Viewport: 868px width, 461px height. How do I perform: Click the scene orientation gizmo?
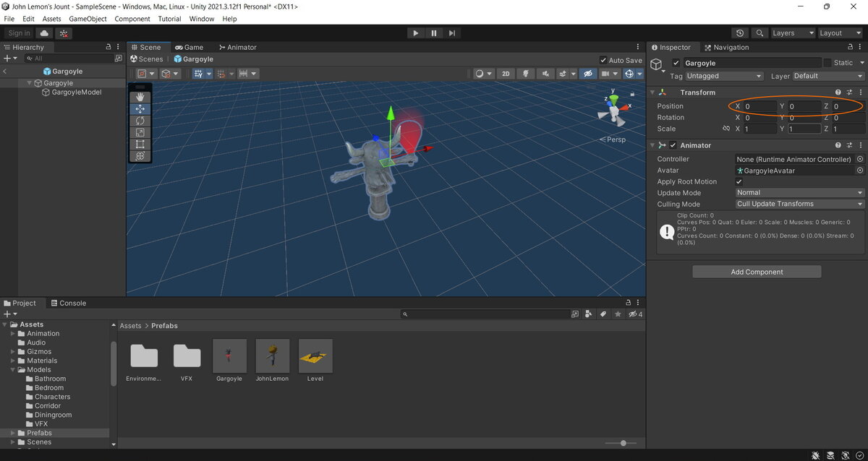pyautogui.click(x=613, y=111)
